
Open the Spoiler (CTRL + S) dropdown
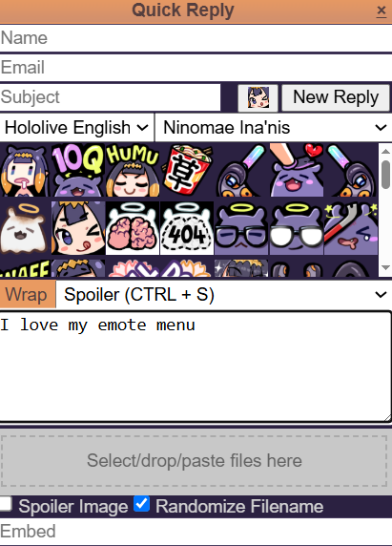(x=224, y=295)
